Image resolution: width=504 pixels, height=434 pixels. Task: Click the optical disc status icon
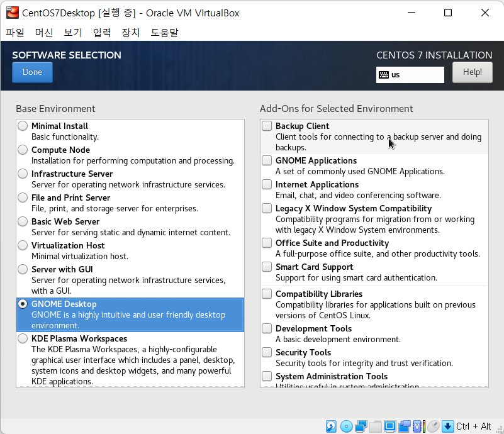point(347,426)
